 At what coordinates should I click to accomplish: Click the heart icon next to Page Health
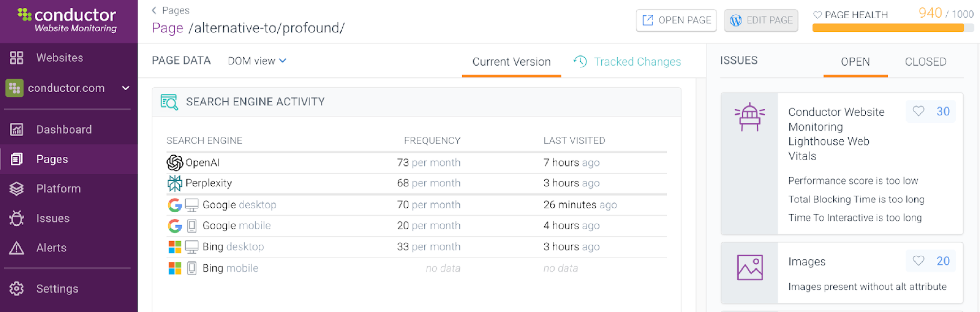[x=817, y=15]
